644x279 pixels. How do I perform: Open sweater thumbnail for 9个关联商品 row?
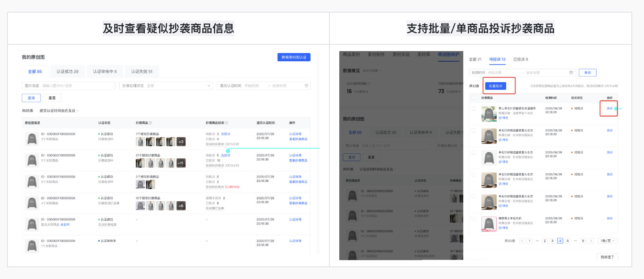[31, 182]
